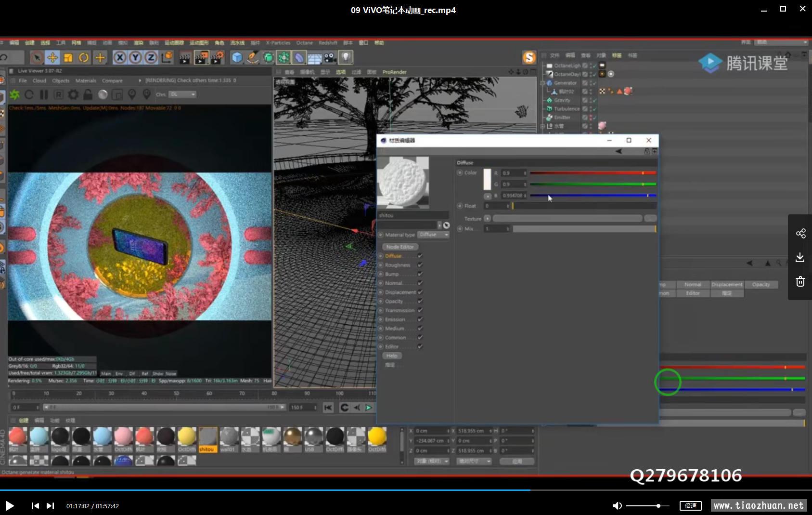Uncheck the Bump channel checkbox
The height and width of the screenshot is (515, 812).
420,274
